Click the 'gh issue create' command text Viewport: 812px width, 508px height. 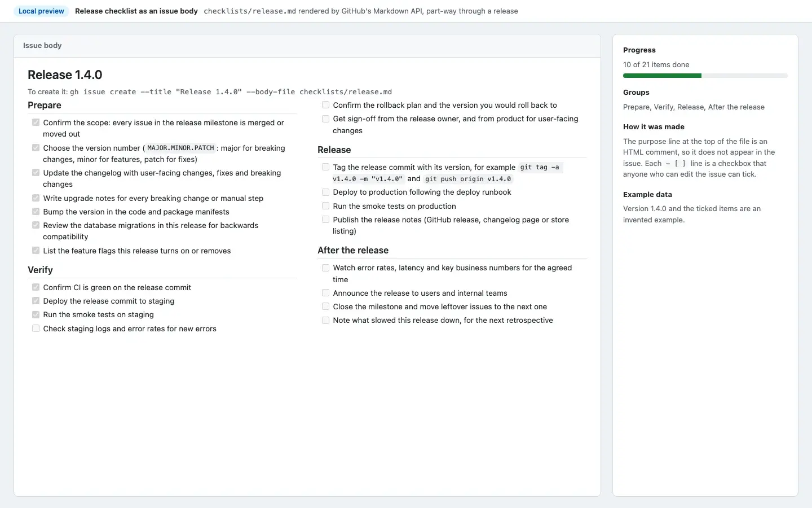(x=231, y=91)
